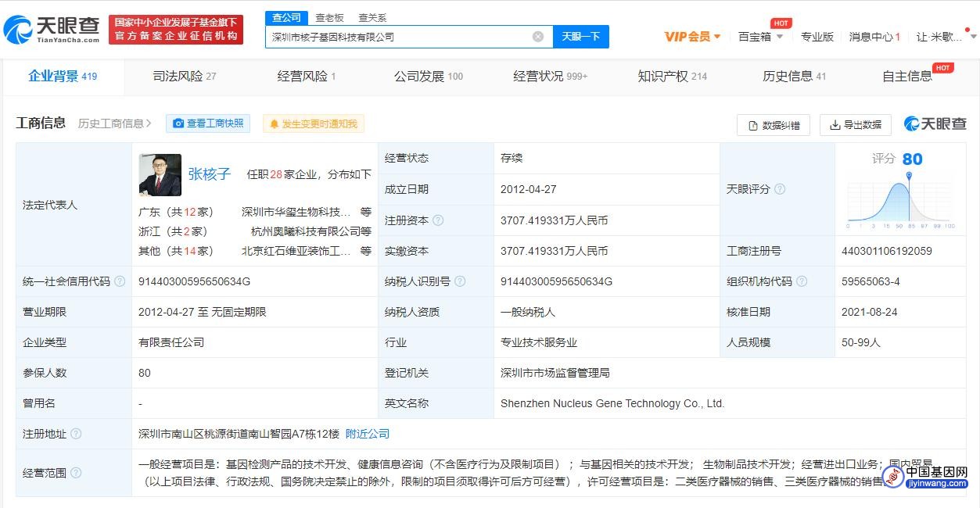This screenshot has height=508, width=980.
Task: Click the 成立日期 value 2012-04-27
Action: click(527, 189)
